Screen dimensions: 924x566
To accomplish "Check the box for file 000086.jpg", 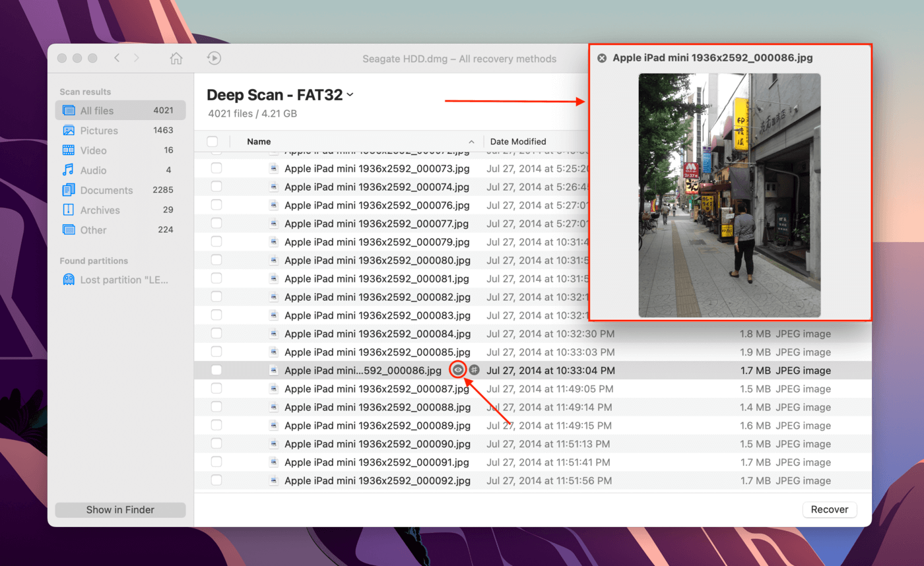I will [x=216, y=370].
